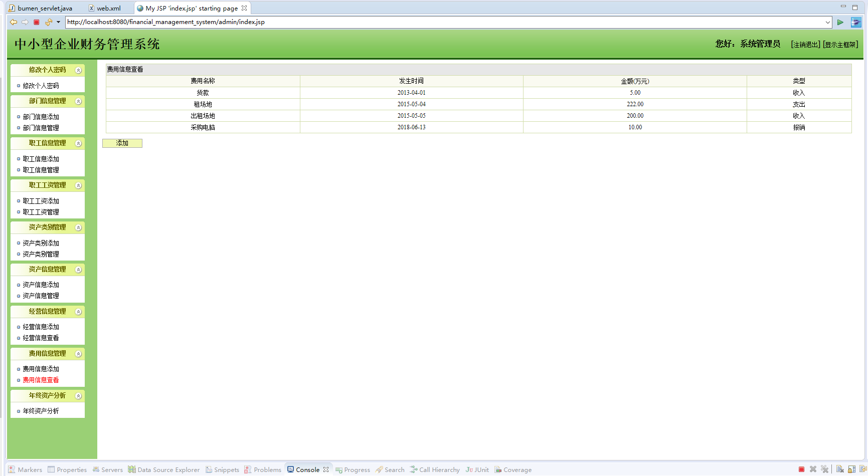868x476 pixels.
Task: Terminate the running console process
Action: tap(801, 469)
